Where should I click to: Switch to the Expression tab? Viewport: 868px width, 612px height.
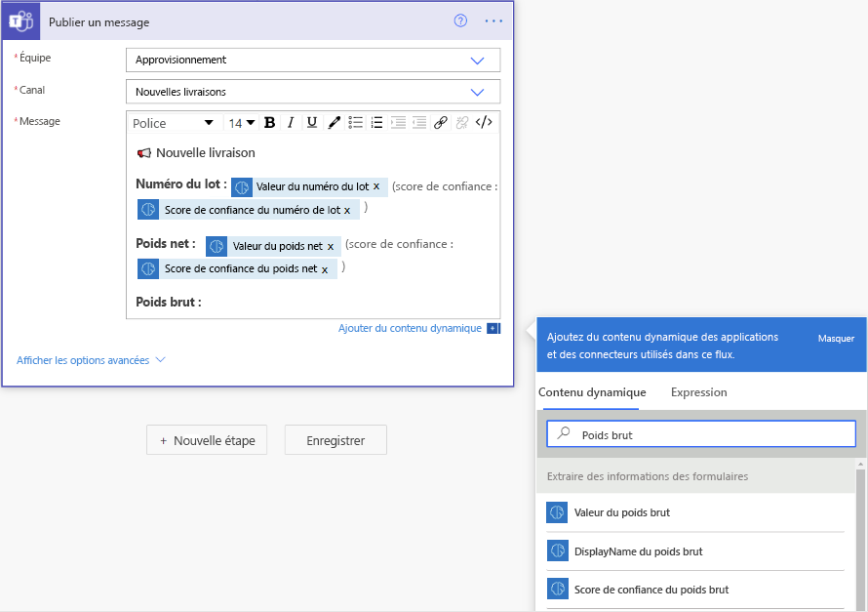click(698, 391)
